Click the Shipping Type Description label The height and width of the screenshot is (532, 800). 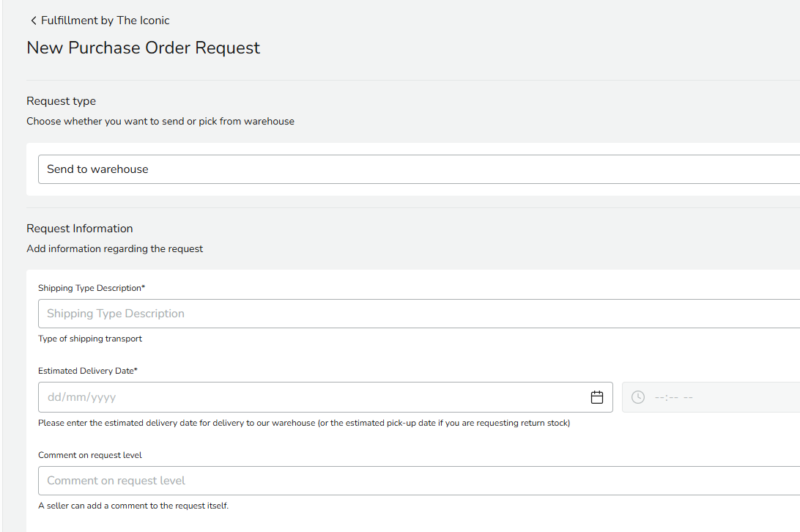click(x=92, y=288)
